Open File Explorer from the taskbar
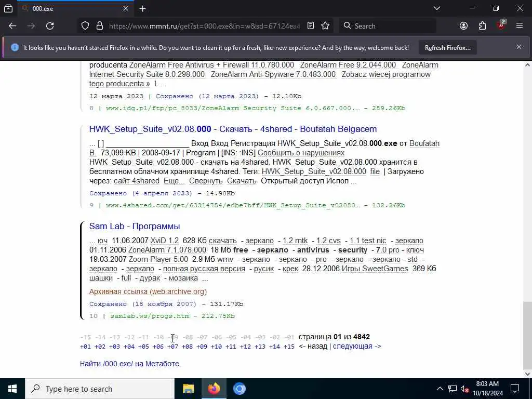 [188, 389]
